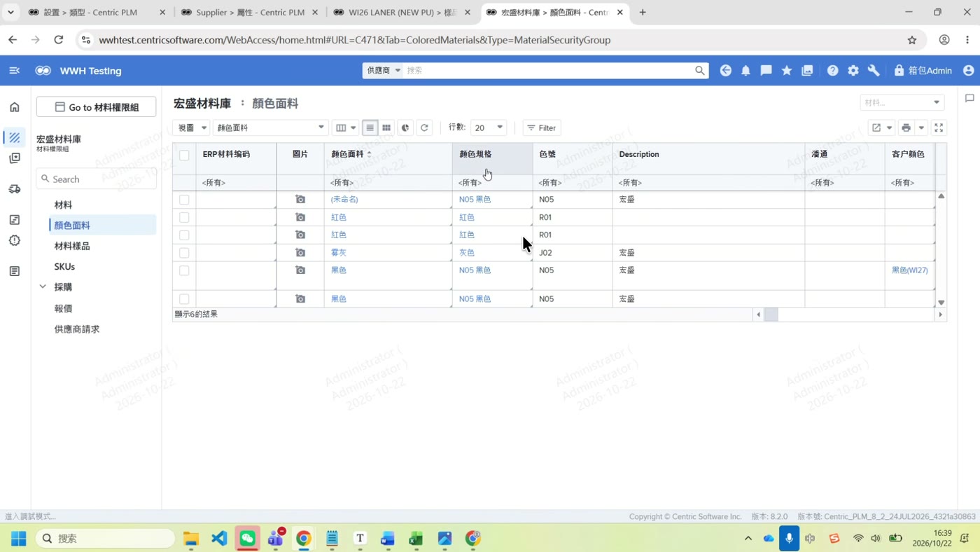Click the camera image icon in 霧灰 row

(300, 252)
